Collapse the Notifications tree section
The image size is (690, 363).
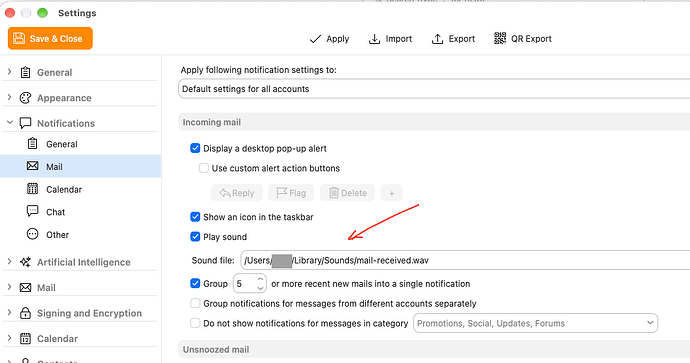pyautogui.click(x=10, y=123)
